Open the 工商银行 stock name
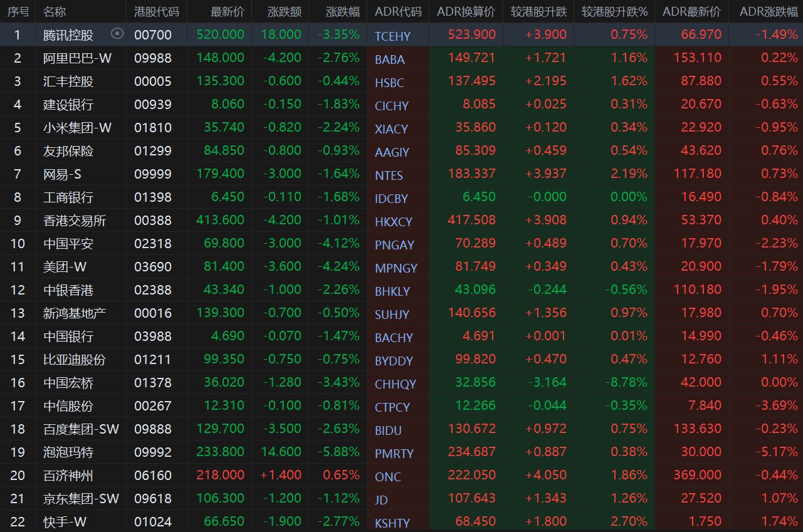This screenshot has height=532, width=803. [68, 197]
